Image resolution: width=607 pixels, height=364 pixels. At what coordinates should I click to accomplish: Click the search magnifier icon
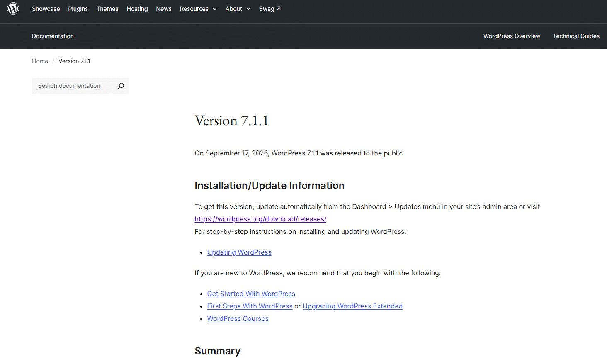point(121,86)
